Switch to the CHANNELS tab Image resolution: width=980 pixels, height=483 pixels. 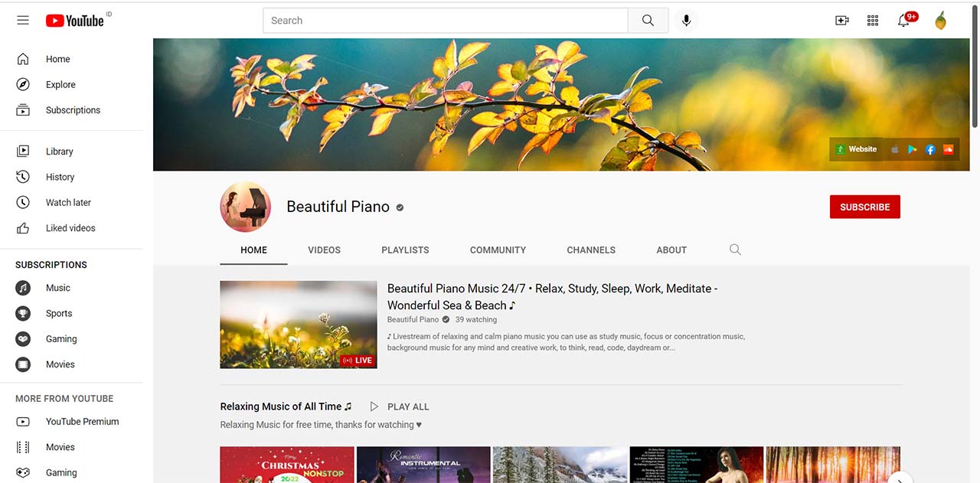pos(591,250)
